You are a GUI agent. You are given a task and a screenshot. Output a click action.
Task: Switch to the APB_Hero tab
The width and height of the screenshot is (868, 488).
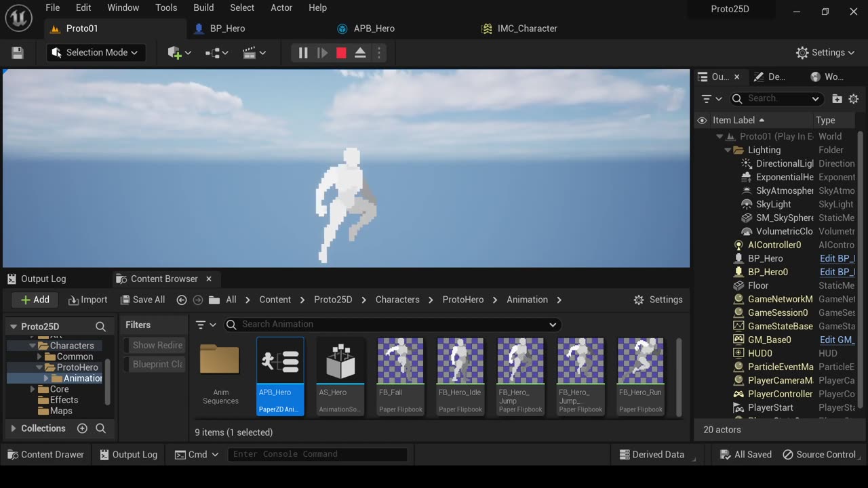374,28
